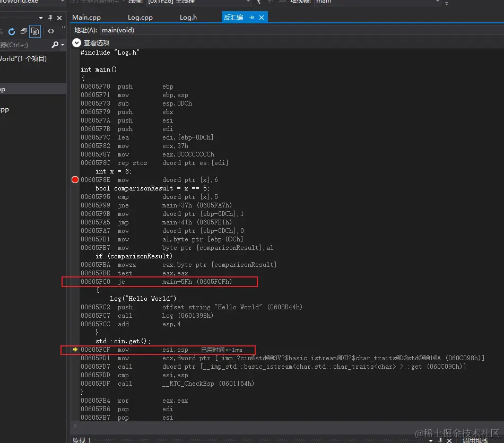Viewport: 504px width, 443px height.
Task: Click instruction 00605FE4 xor eax,eax
Action: coord(134,401)
